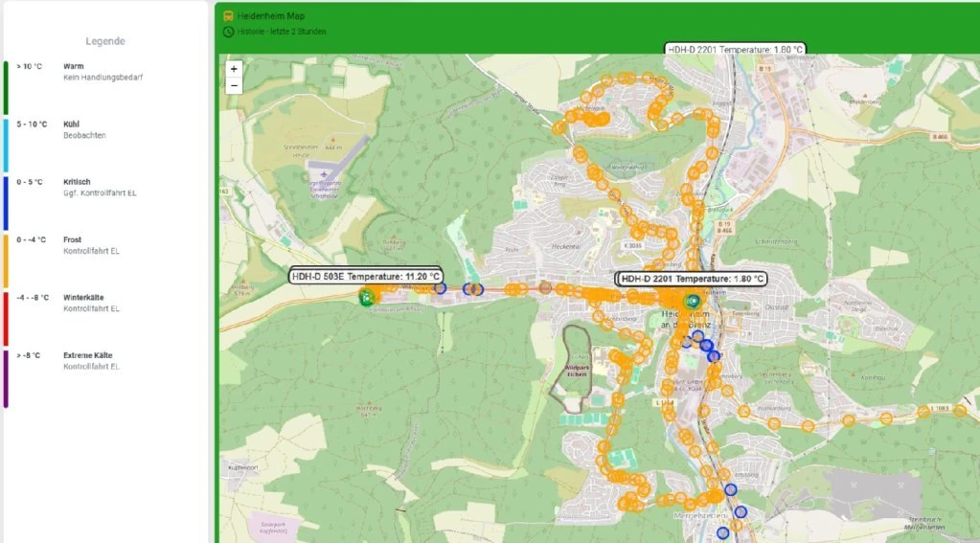The width and height of the screenshot is (980, 543).
Task: Select the Kritisch legend entry
Action: pyautogui.click(x=77, y=188)
